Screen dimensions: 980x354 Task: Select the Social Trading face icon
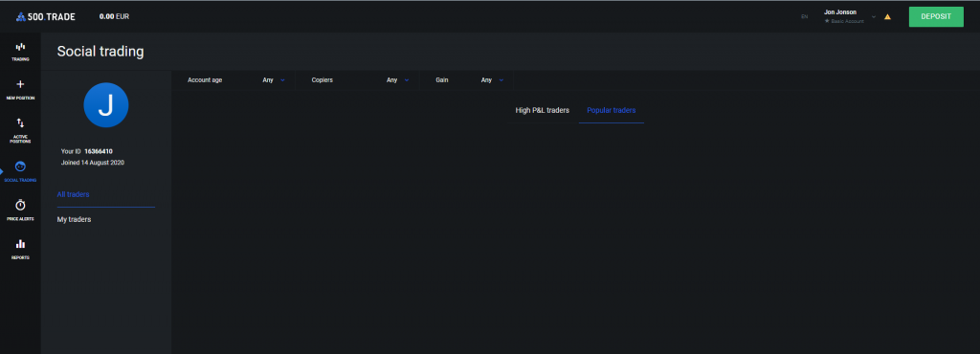20,166
